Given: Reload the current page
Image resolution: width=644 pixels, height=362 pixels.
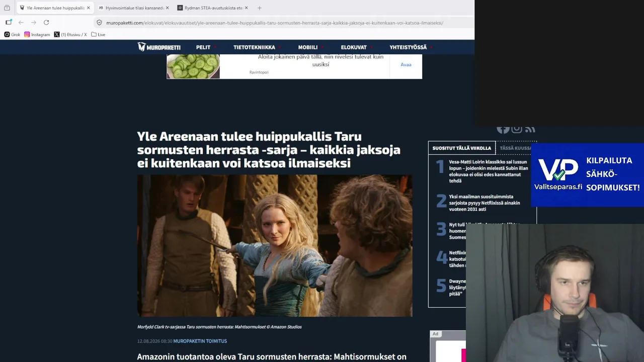Looking at the screenshot, I should [46, 23].
